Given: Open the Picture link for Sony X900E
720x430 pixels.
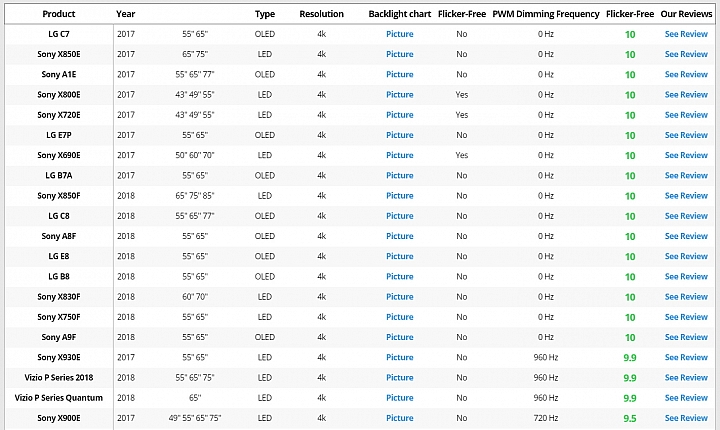Looking at the screenshot, I should point(399,418).
